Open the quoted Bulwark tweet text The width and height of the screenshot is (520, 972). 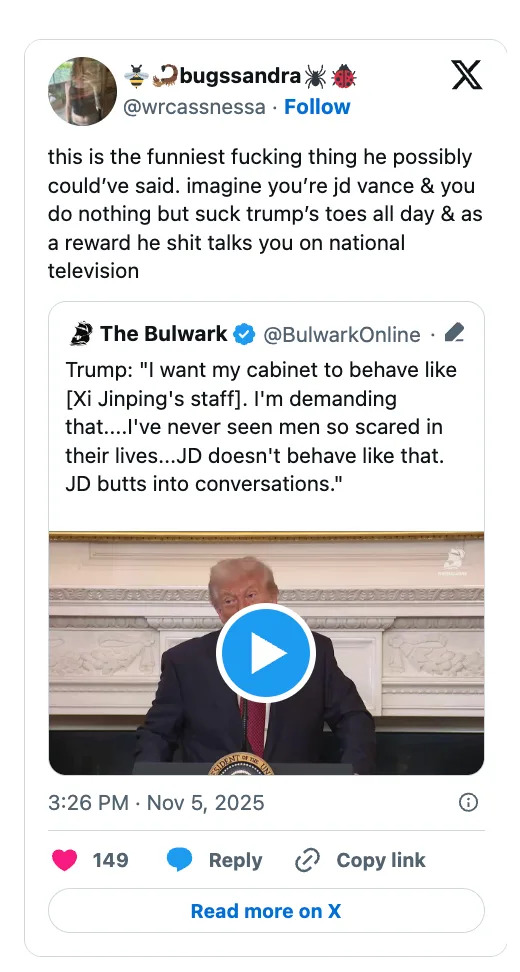261,426
